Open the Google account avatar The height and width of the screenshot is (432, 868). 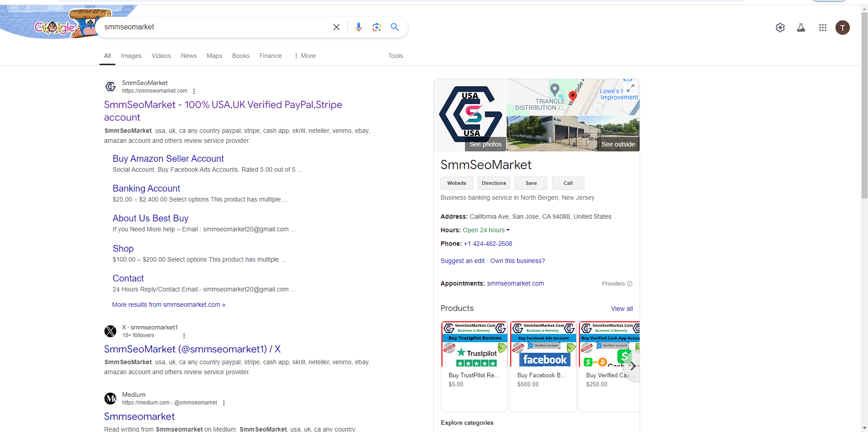[x=843, y=28]
